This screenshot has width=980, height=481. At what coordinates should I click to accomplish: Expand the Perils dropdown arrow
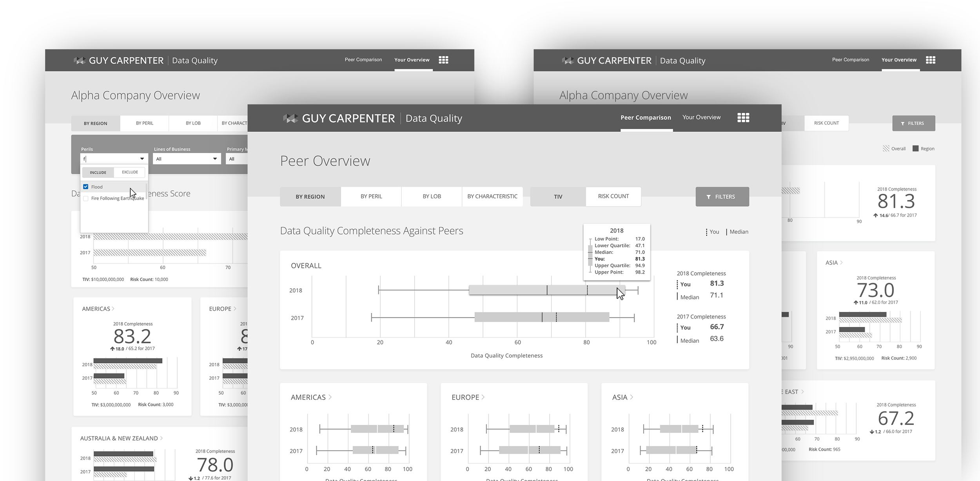click(x=142, y=159)
